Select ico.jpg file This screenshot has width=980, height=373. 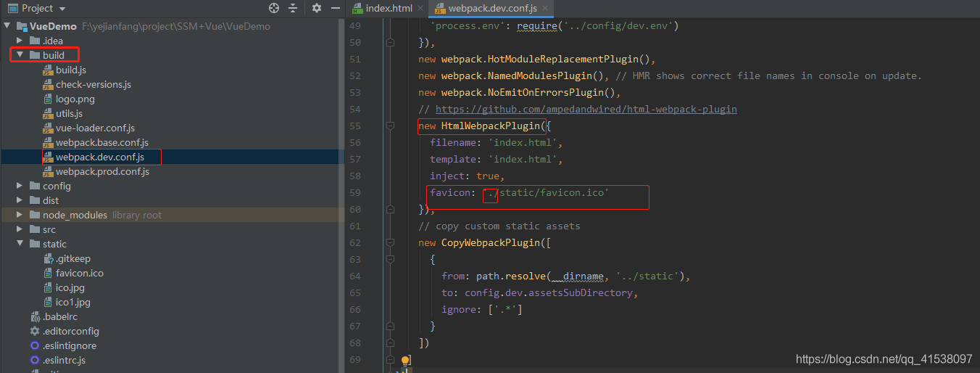(x=70, y=287)
